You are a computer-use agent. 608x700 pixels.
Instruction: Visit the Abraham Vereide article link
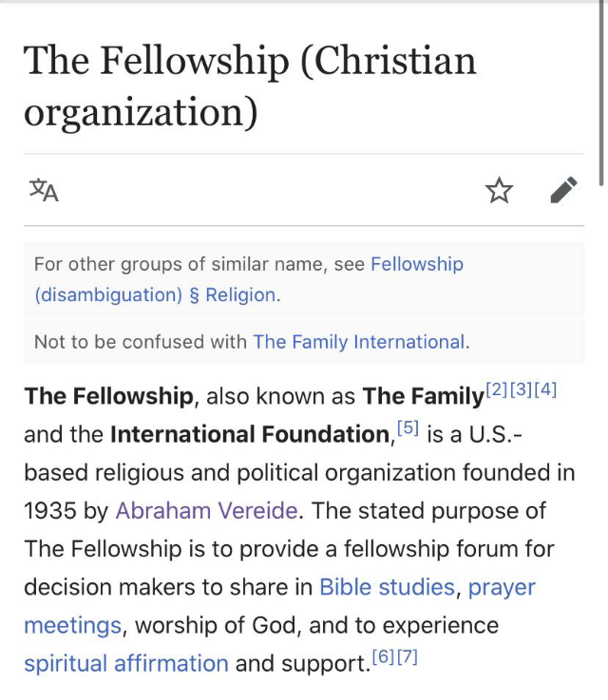click(x=206, y=511)
